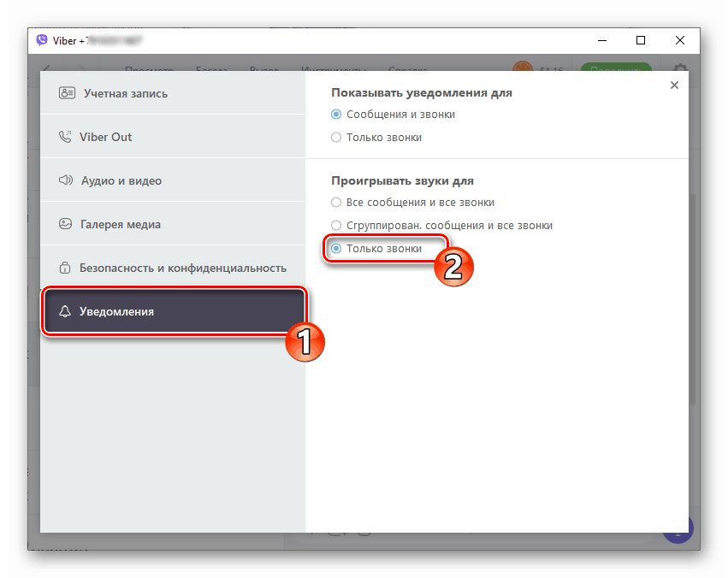Click the settings gear icon behind dialog
Screen dimensions: 728x578
[x=681, y=68]
